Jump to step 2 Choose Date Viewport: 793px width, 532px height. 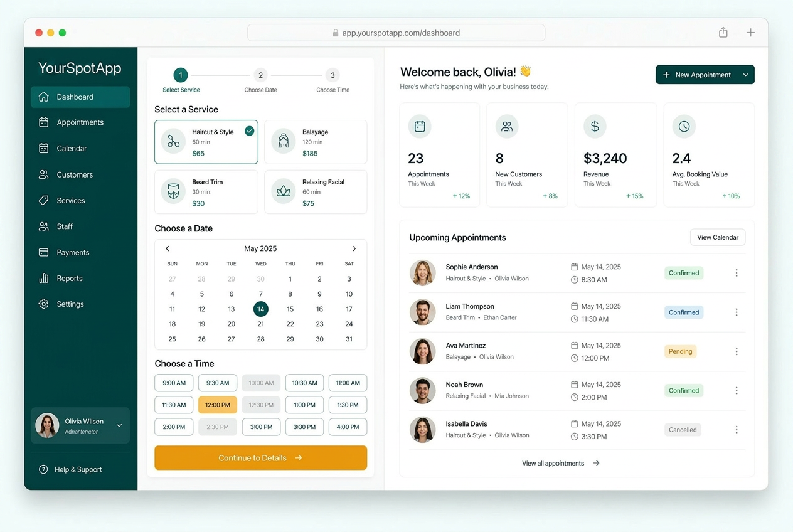(260, 80)
